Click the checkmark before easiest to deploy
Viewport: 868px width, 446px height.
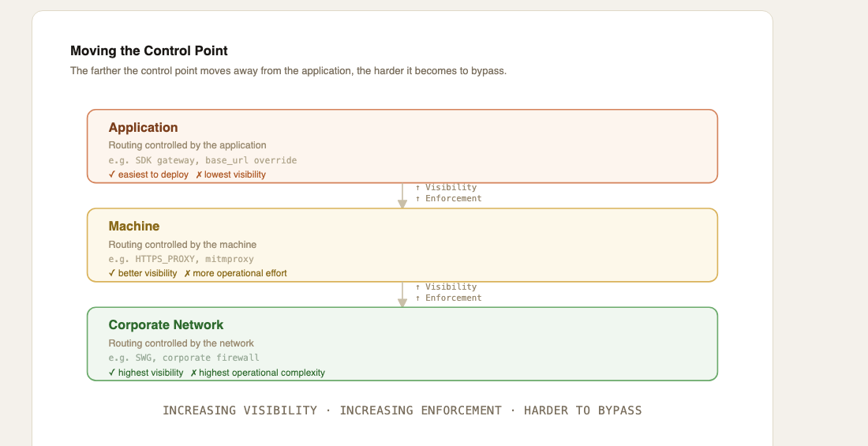[x=112, y=174]
